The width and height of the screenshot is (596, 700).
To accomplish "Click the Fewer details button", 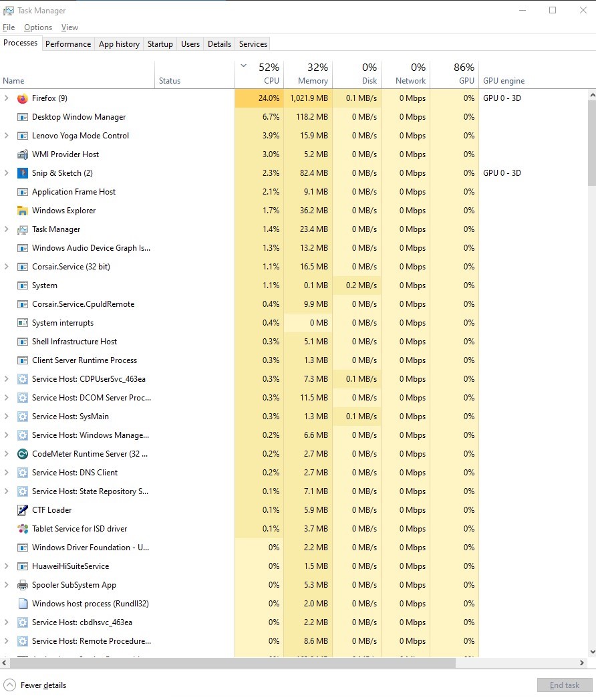I will click(35, 685).
